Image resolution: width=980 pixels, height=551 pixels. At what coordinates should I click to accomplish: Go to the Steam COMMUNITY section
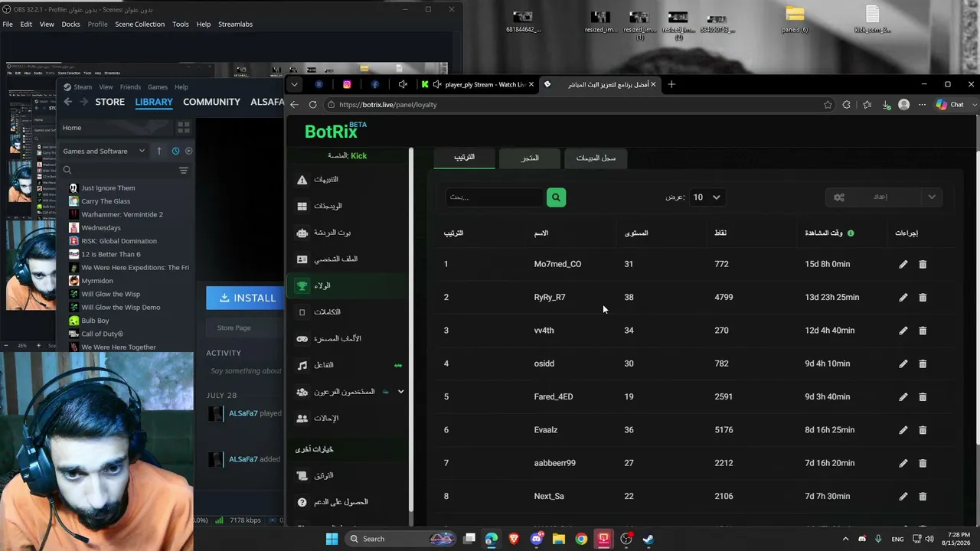pyautogui.click(x=211, y=102)
